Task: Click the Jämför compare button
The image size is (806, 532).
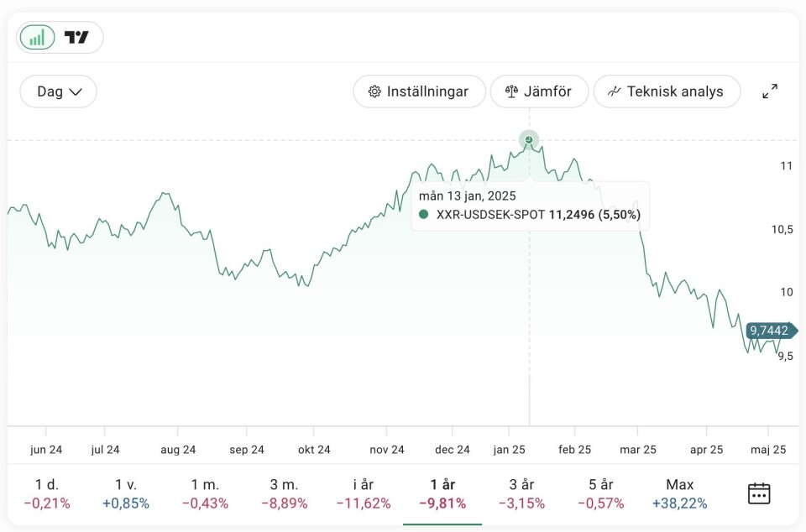Action: [538, 91]
